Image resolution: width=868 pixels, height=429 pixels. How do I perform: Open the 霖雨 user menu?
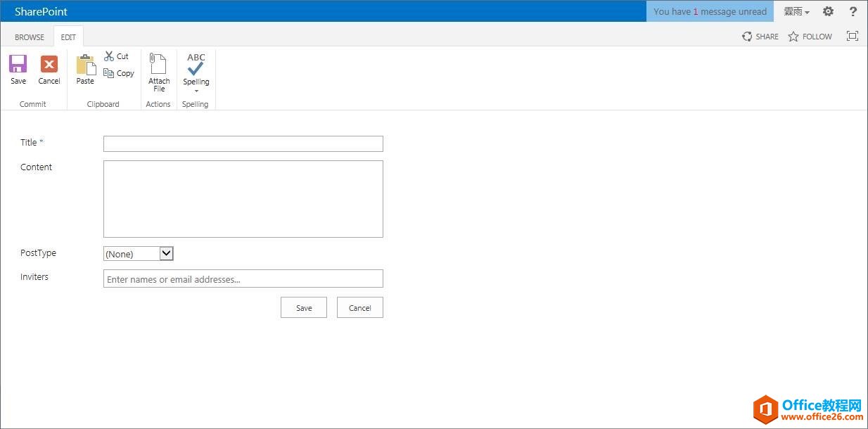(796, 11)
